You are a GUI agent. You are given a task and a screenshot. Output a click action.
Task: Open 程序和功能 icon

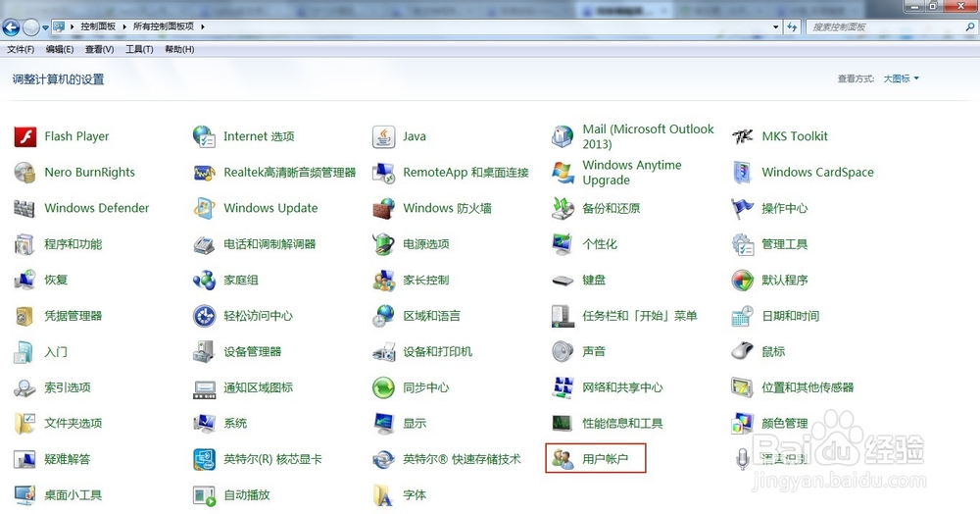click(x=25, y=244)
